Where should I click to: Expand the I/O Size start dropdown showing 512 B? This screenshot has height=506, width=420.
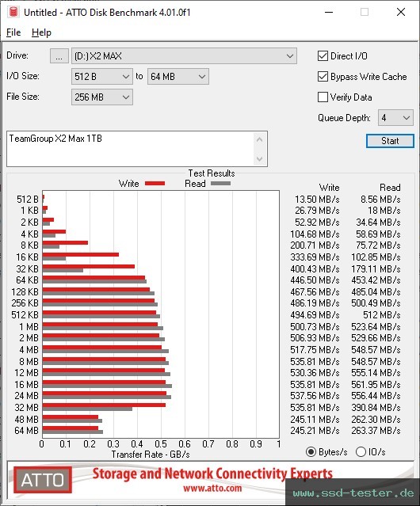(x=102, y=77)
